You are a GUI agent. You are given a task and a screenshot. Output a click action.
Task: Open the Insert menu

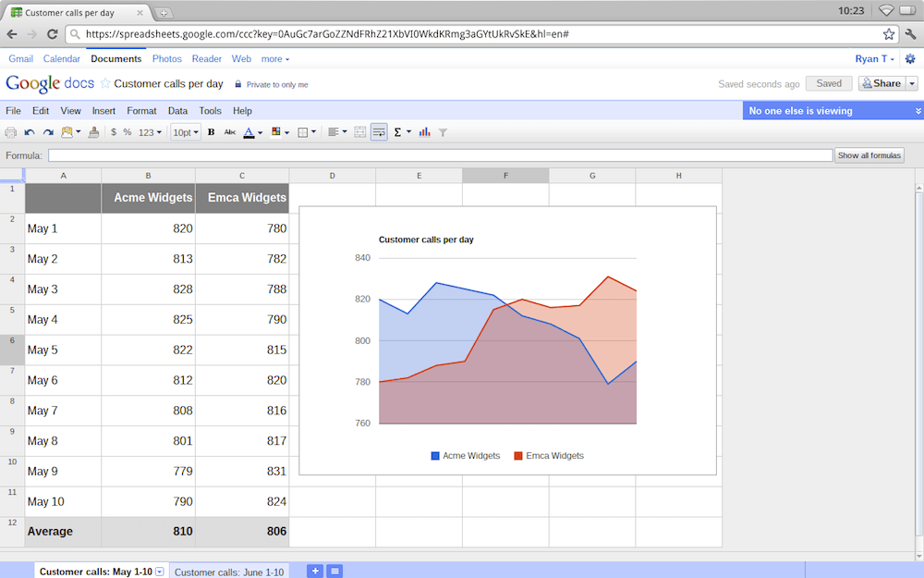103,111
